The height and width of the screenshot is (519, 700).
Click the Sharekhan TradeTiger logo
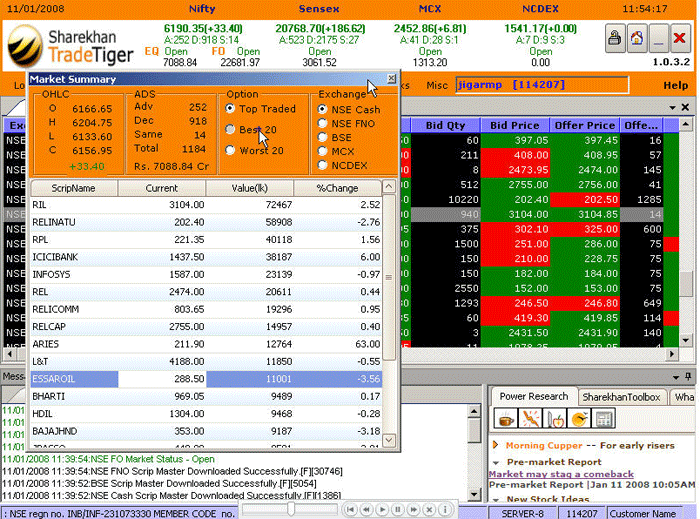[71, 47]
